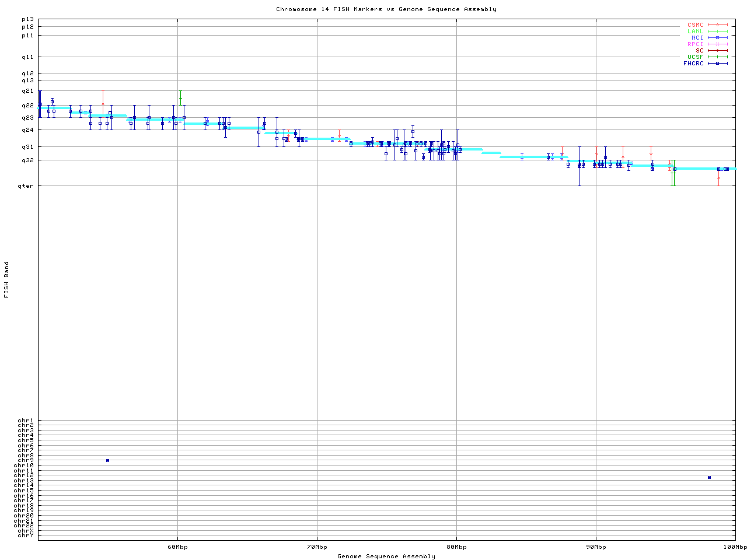Click the CSMC legend marker symbol
This screenshot has width=747, height=560.
717,25
